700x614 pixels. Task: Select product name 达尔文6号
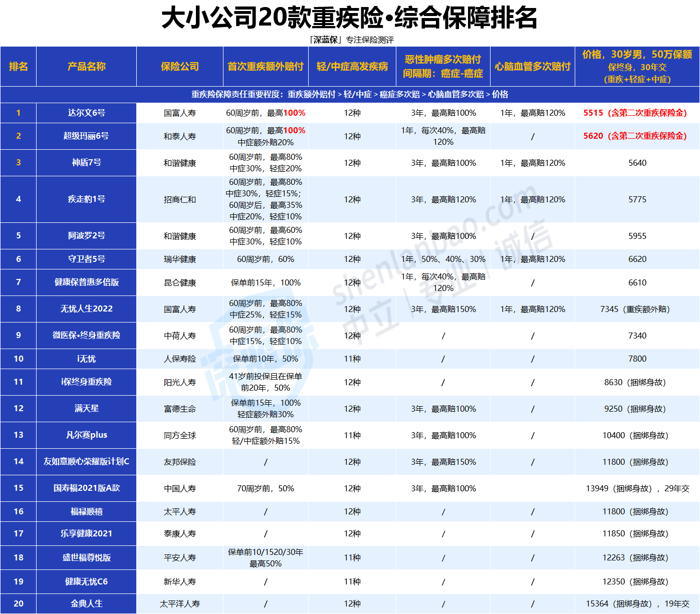(x=87, y=113)
